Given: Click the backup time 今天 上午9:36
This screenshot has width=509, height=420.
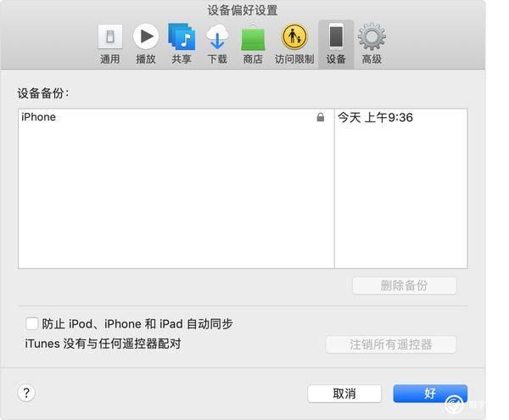Looking at the screenshot, I should pyautogui.click(x=375, y=117).
